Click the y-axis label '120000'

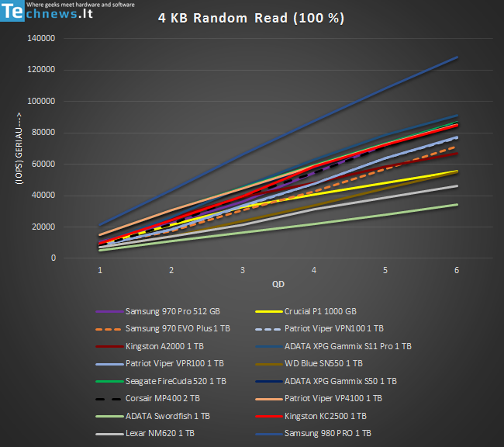pos(41,70)
